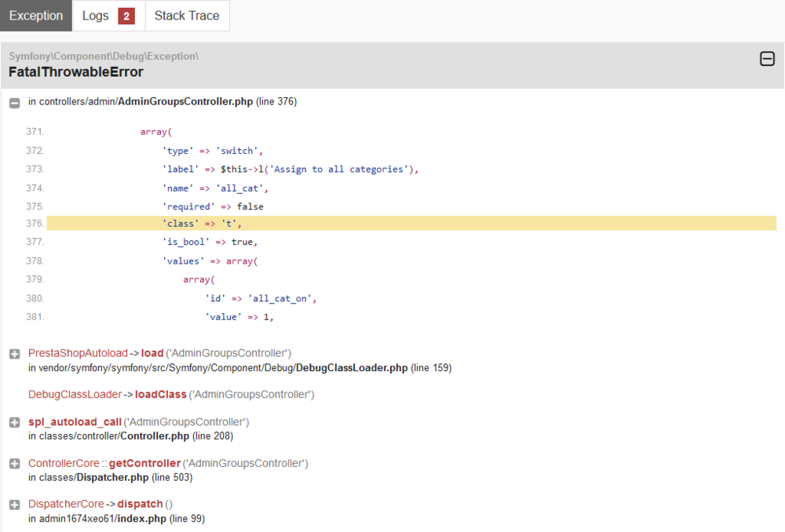Expand the PrestaShopAutoload load stack frame
Viewport: 785px width, 532px height.
tap(14, 353)
